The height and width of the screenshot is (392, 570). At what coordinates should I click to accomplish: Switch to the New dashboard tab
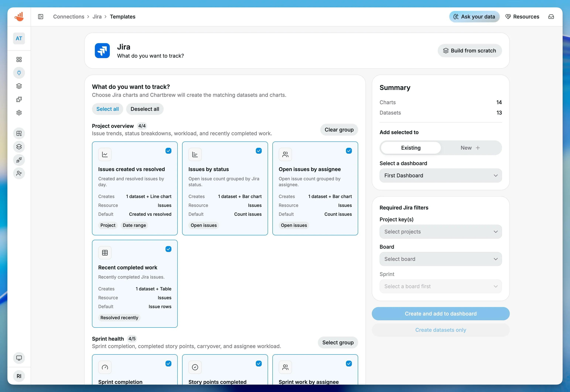(471, 148)
